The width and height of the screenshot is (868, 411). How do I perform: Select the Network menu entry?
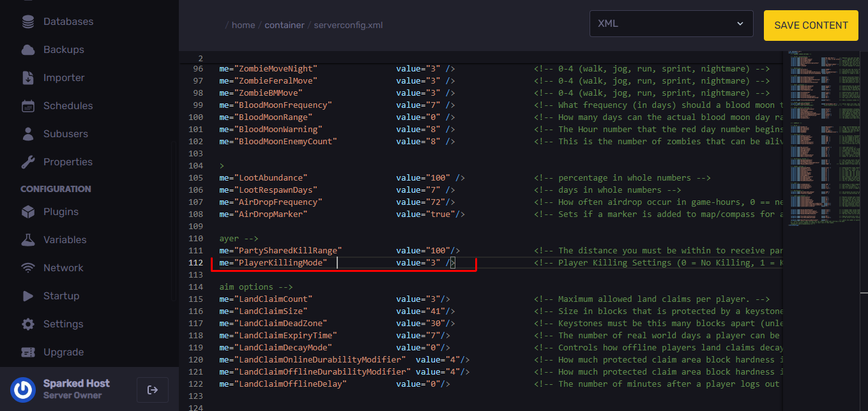pos(63,268)
